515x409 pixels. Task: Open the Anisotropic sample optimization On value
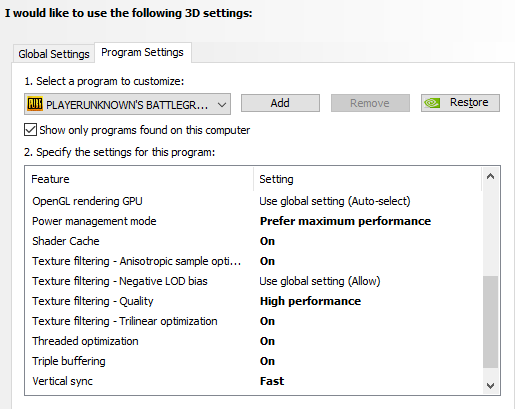pyautogui.click(x=267, y=261)
